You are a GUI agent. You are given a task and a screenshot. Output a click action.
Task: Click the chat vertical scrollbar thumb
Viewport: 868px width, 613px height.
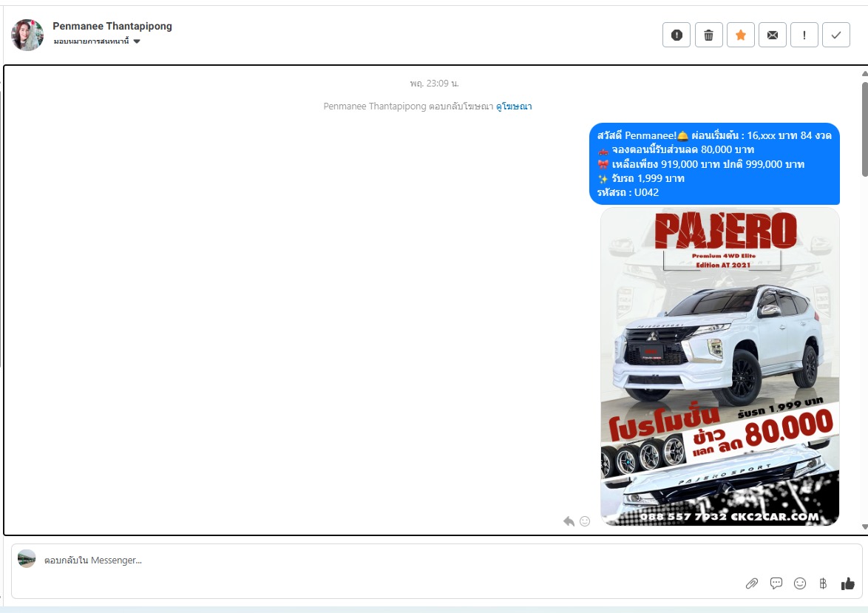[x=865, y=129]
